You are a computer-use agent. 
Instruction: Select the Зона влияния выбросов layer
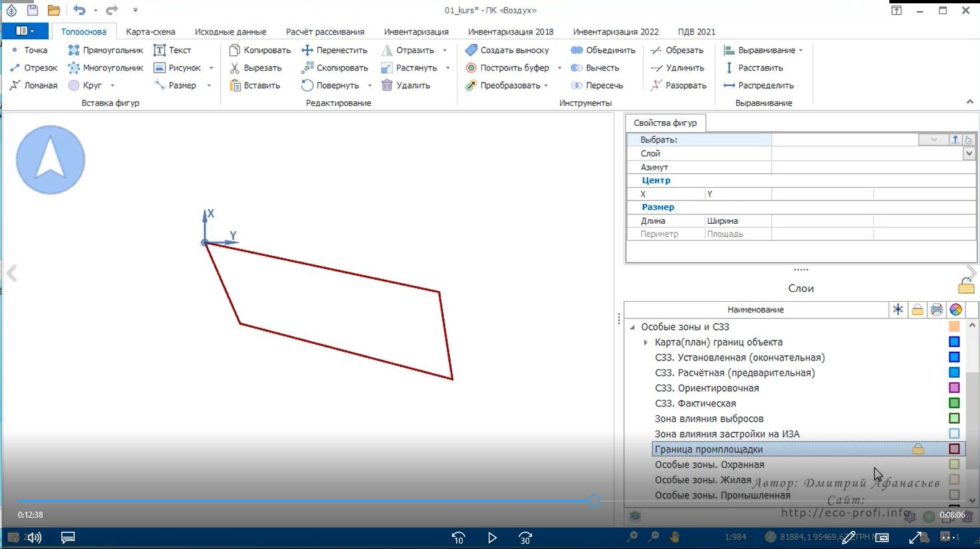coord(709,418)
